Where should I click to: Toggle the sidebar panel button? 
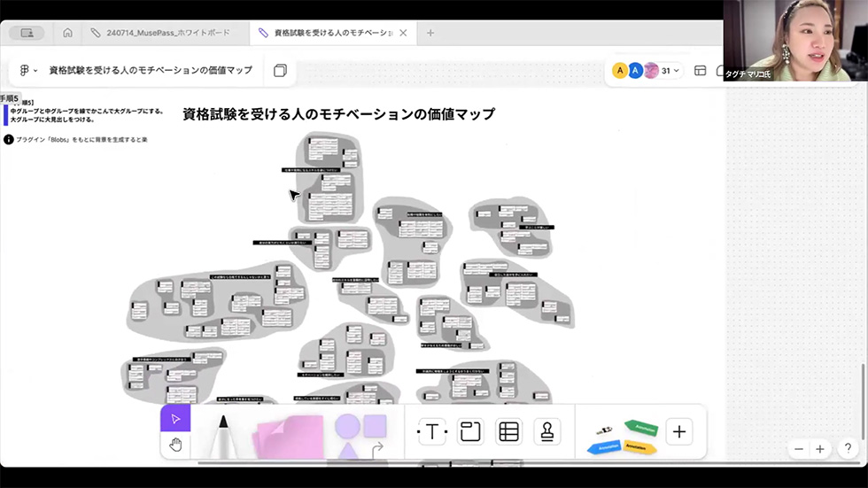[27, 33]
